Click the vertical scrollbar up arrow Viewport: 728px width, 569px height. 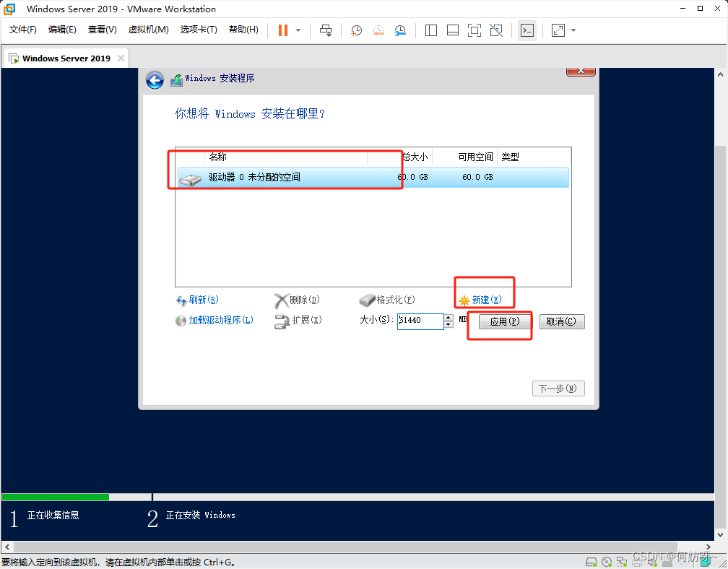point(721,74)
